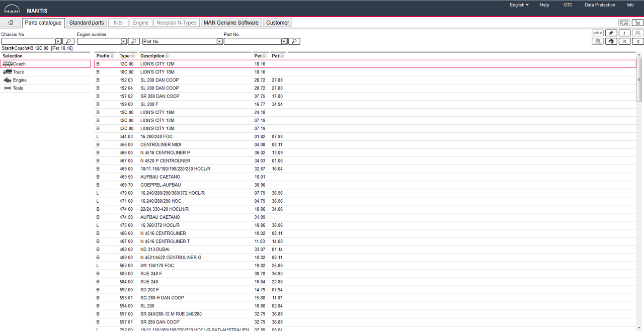Select row SD 202 F

365,290
